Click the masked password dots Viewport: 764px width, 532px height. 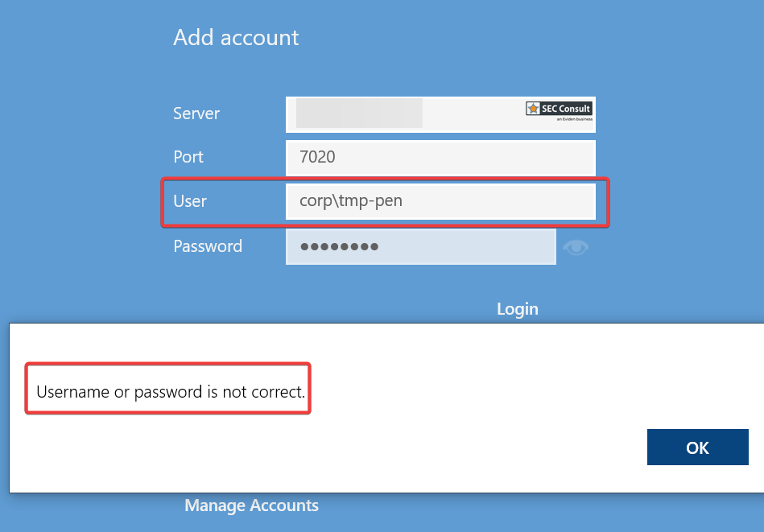point(339,247)
